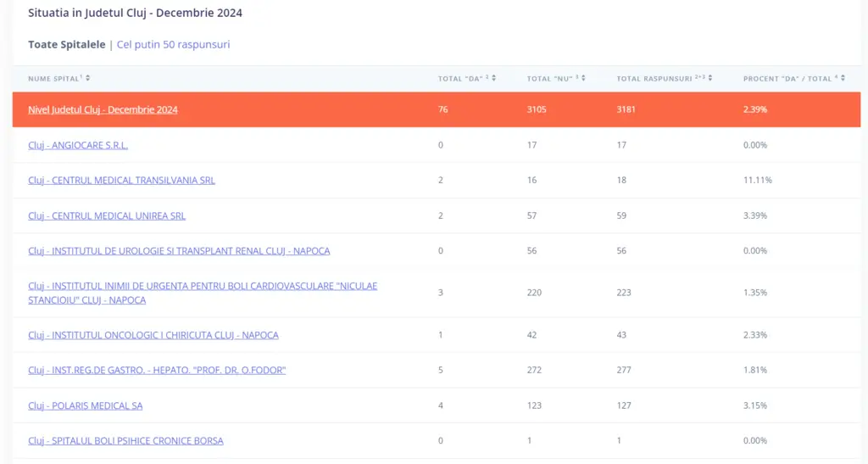Sort by TOTAL "DA" column arrow icon
Viewport: 868px width, 464px height.
click(494, 78)
